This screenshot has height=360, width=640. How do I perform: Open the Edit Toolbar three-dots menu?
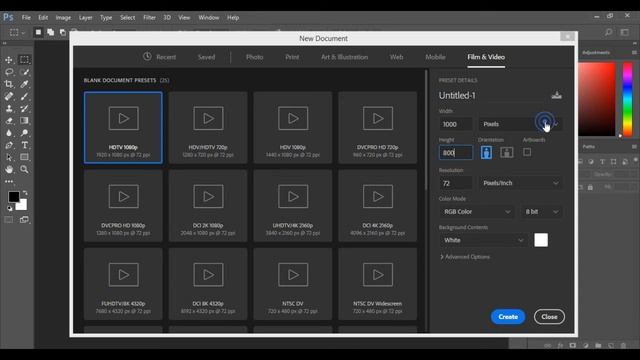point(9,181)
